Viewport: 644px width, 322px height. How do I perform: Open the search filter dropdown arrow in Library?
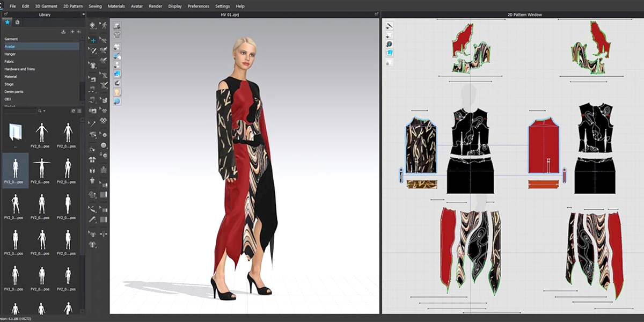[x=44, y=111]
